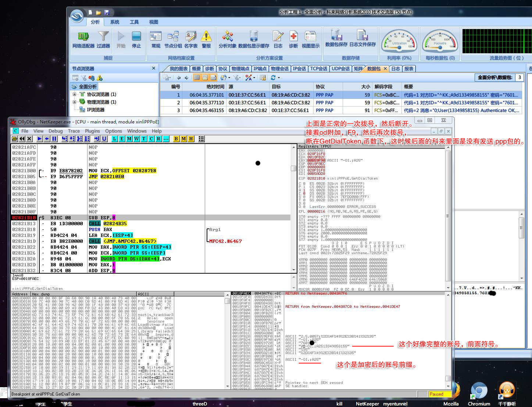The width and height of the screenshot is (532, 407).
Task: Click the OllyDbg restart (rewind) icon
Action: pyautogui.click(x=22, y=139)
